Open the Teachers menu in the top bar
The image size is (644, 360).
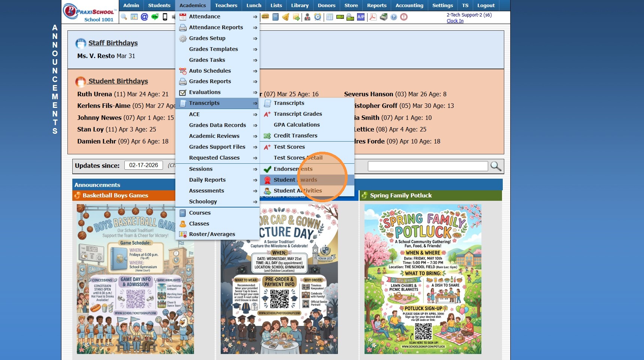pyautogui.click(x=226, y=5)
